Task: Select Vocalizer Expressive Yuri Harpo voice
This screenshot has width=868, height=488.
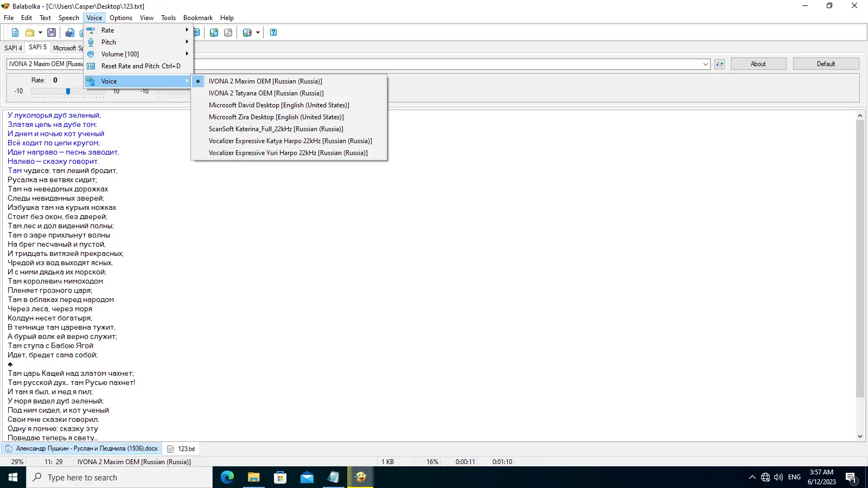Action: 289,153
